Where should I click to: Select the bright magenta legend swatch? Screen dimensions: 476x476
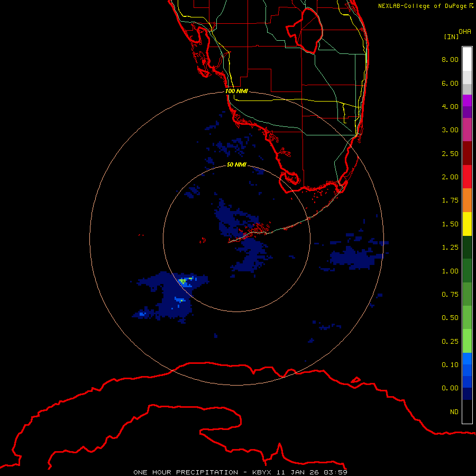pyautogui.click(x=467, y=100)
